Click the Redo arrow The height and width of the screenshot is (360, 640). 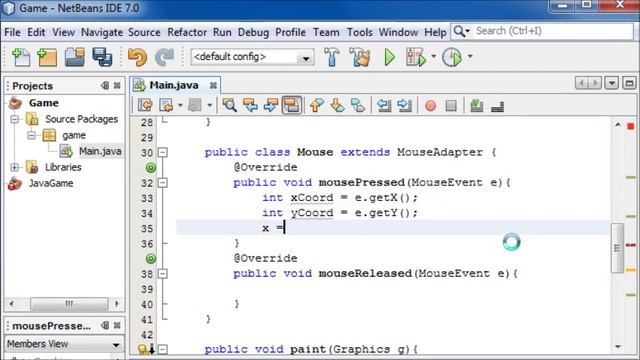164,57
